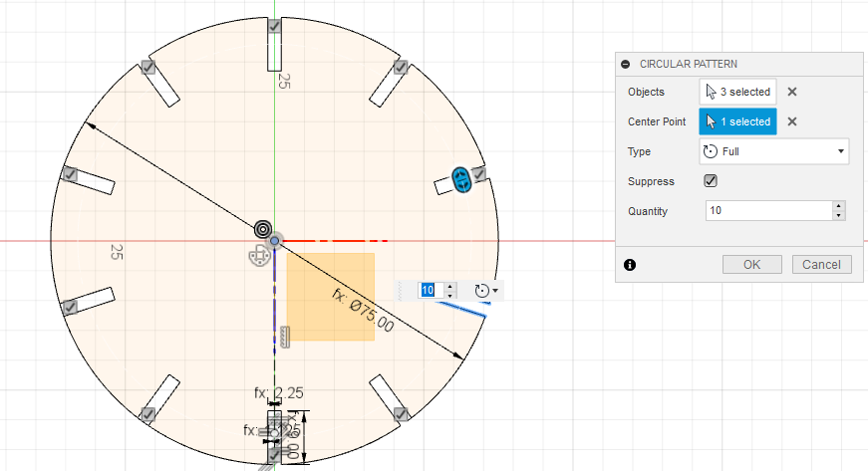Toggle the right slot instance checkbox
The width and height of the screenshot is (868, 471).
pyautogui.click(x=478, y=174)
